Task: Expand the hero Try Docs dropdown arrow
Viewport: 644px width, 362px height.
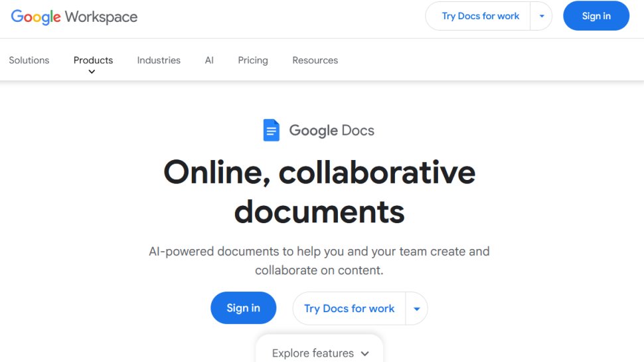Action: (x=416, y=309)
